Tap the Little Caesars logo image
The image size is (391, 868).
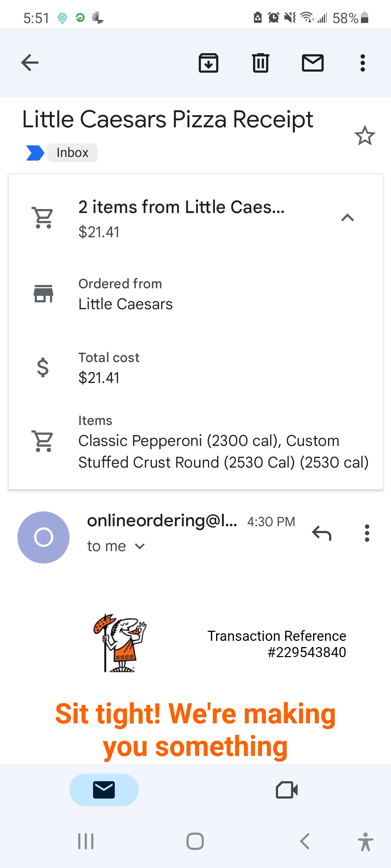(x=120, y=643)
